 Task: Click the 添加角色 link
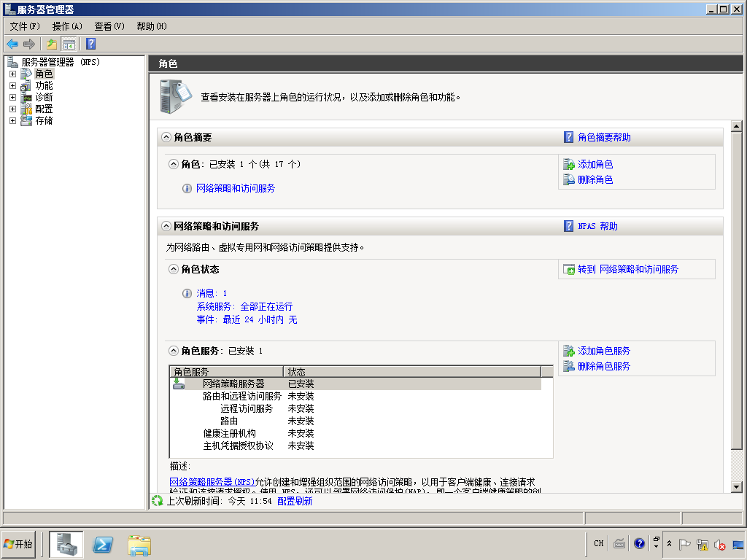595,164
